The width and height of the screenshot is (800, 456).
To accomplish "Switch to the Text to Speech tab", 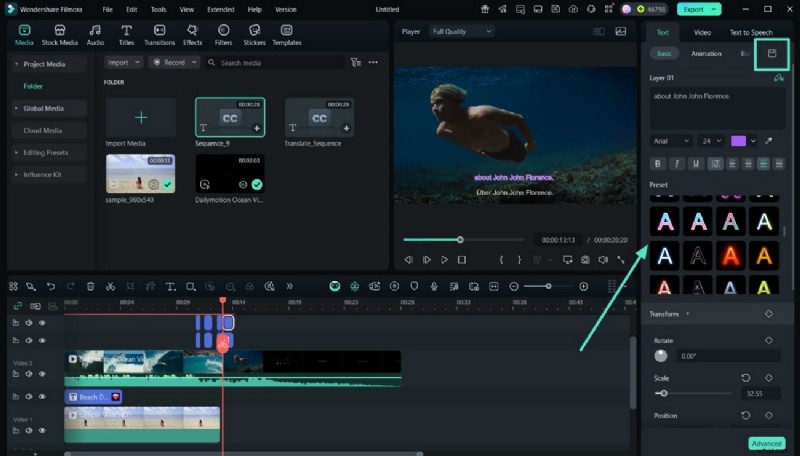I will click(x=750, y=33).
